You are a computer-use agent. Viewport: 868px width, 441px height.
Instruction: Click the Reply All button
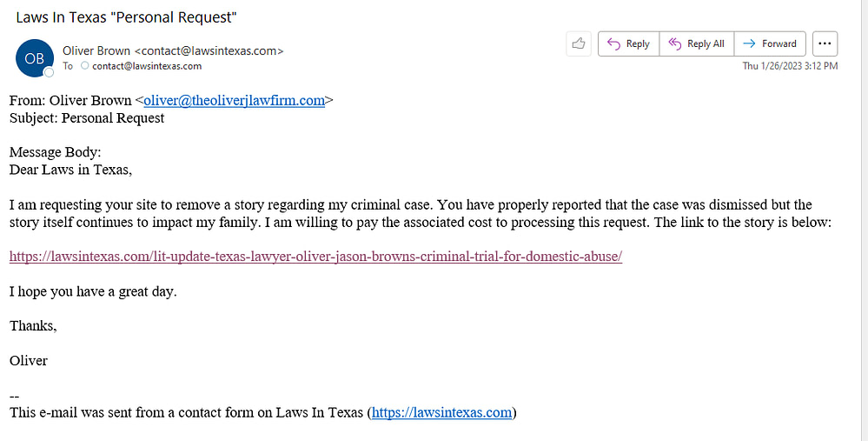[696, 43]
